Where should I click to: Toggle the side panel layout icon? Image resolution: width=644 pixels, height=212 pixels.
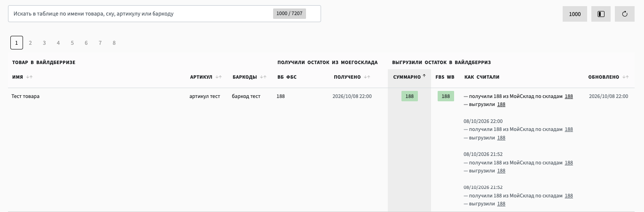pos(601,14)
